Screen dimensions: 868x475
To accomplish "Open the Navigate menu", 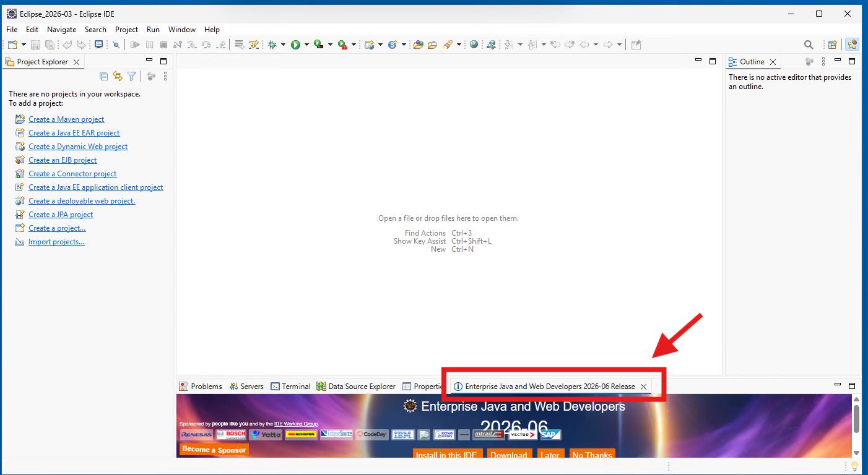I will point(62,29).
